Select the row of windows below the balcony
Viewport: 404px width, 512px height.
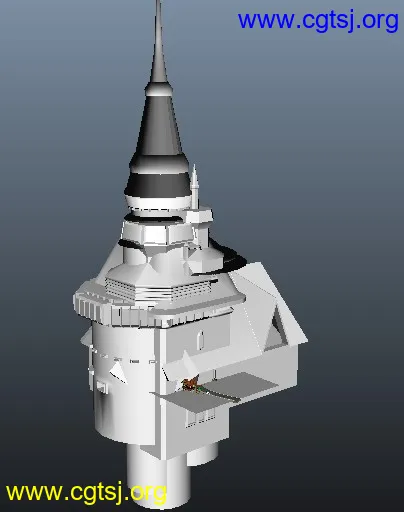click(x=200, y=418)
